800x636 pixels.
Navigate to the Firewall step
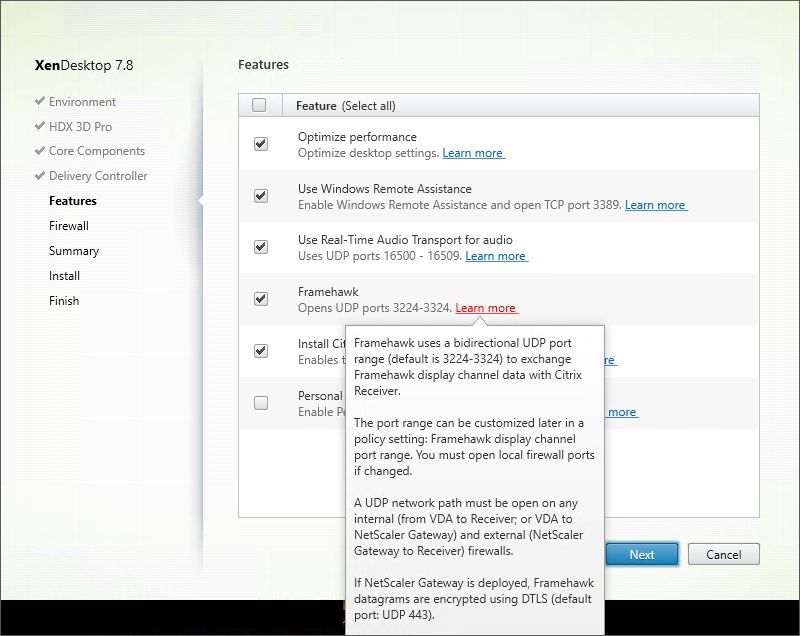[69, 226]
